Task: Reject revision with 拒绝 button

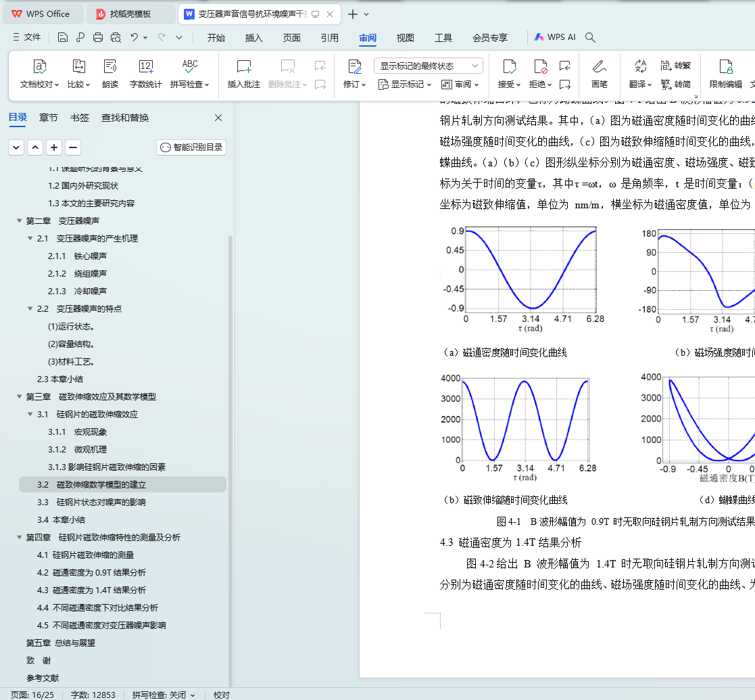Action: 540,74
